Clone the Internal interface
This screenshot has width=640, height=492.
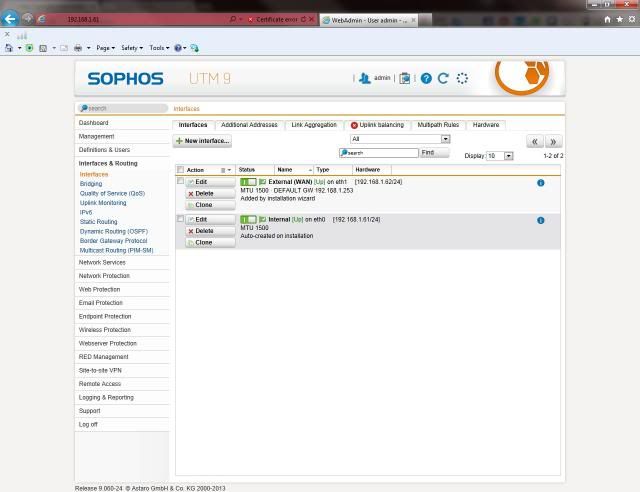pyautogui.click(x=211, y=243)
